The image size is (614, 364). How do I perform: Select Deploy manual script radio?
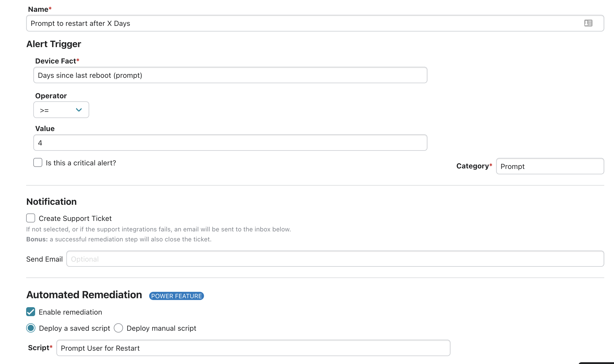[118, 328]
